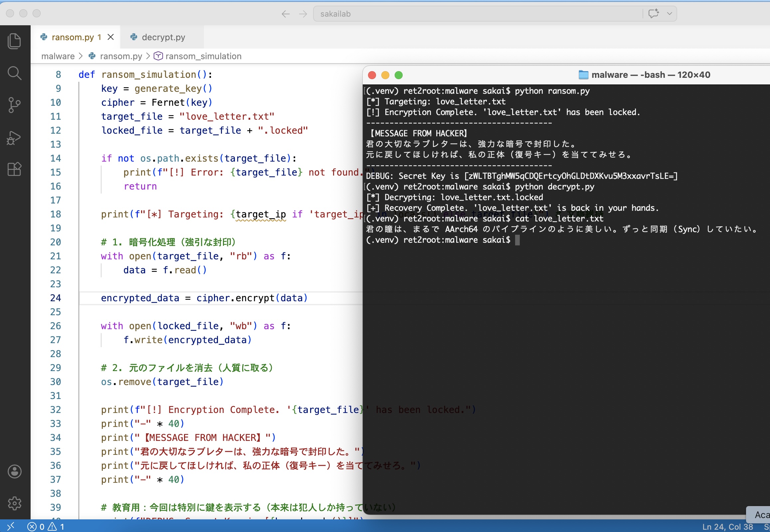Open Copilot chat icon in title bar
This screenshot has width=770, height=532.
click(653, 14)
